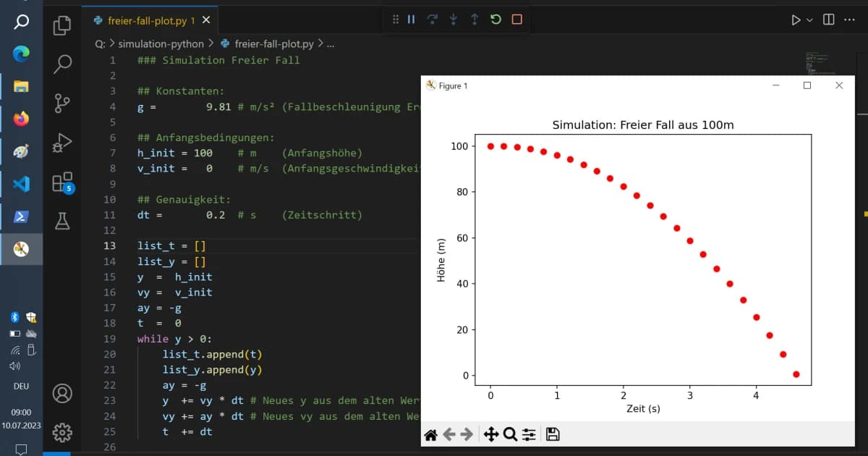The image size is (868, 456).
Task: Minimize the Figure 1 window
Action: pyautogui.click(x=776, y=85)
